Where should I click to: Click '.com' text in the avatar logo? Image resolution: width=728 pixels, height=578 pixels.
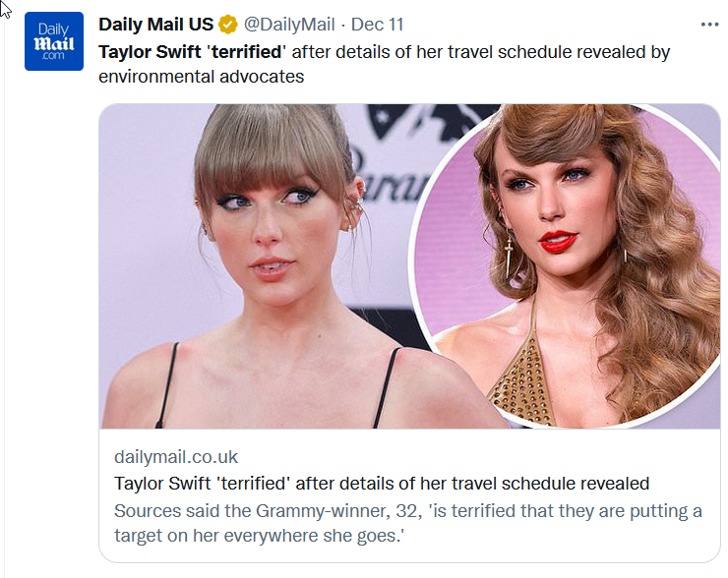pos(54,57)
